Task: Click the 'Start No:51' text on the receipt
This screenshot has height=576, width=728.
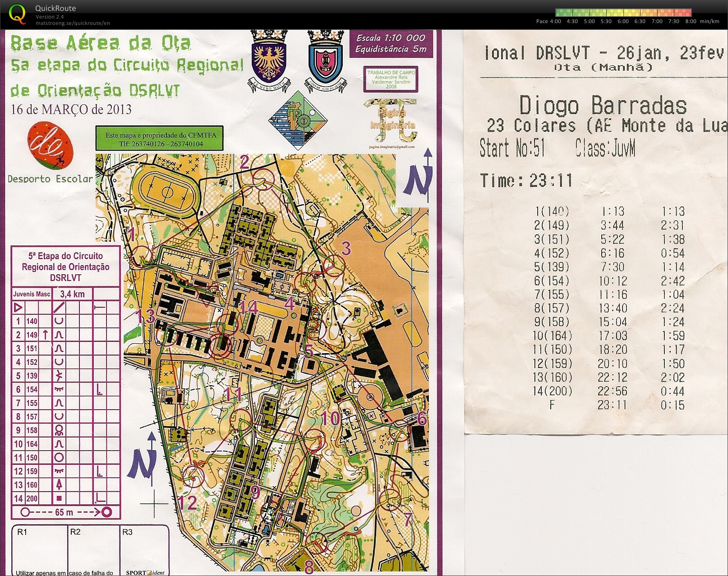Action: (x=512, y=148)
